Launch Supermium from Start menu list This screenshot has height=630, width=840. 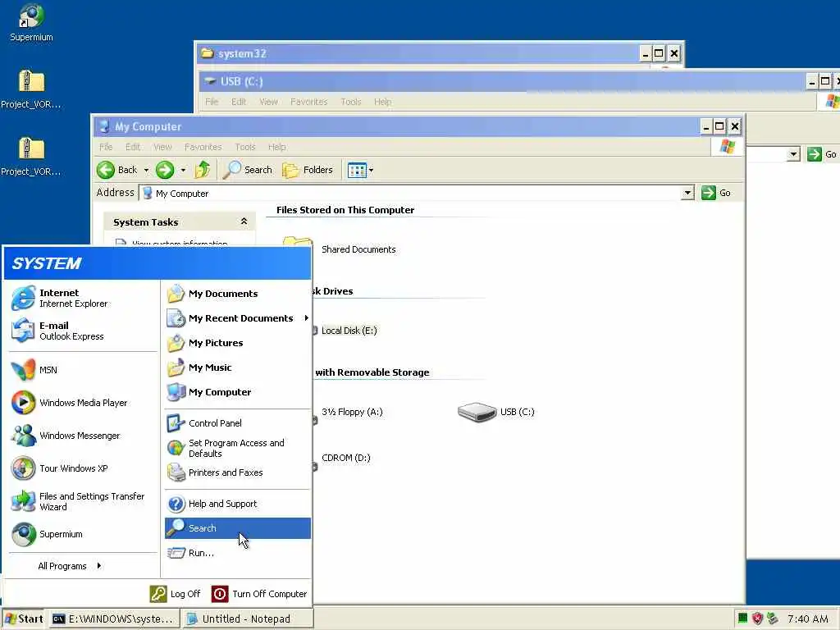[x=83, y=534]
